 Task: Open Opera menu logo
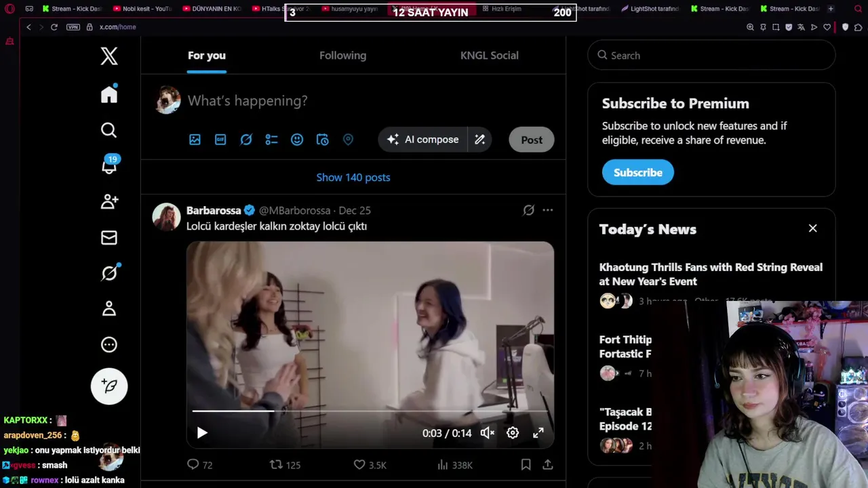coord(9,9)
